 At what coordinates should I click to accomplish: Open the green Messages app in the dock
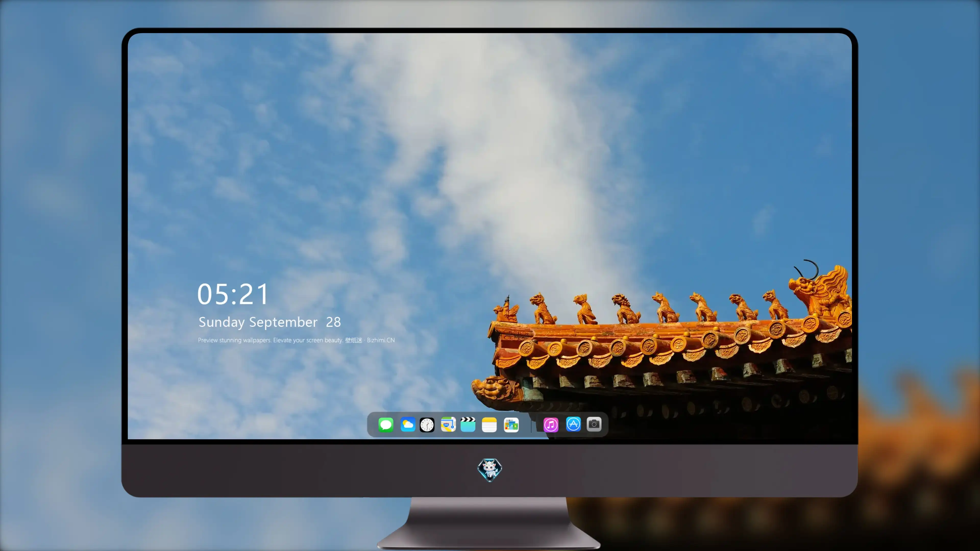[x=386, y=424]
